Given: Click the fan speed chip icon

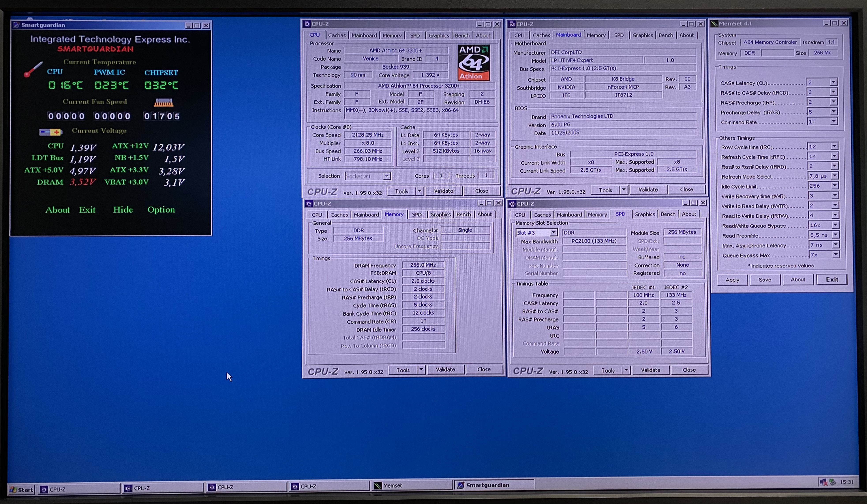Looking at the screenshot, I should tap(163, 103).
